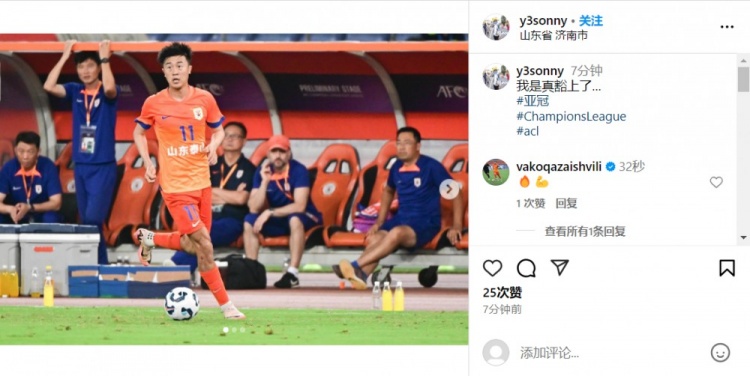Open vakoqazaishvili's profile picture
The width and height of the screenshot is (750, 376).
pos(496,172)
